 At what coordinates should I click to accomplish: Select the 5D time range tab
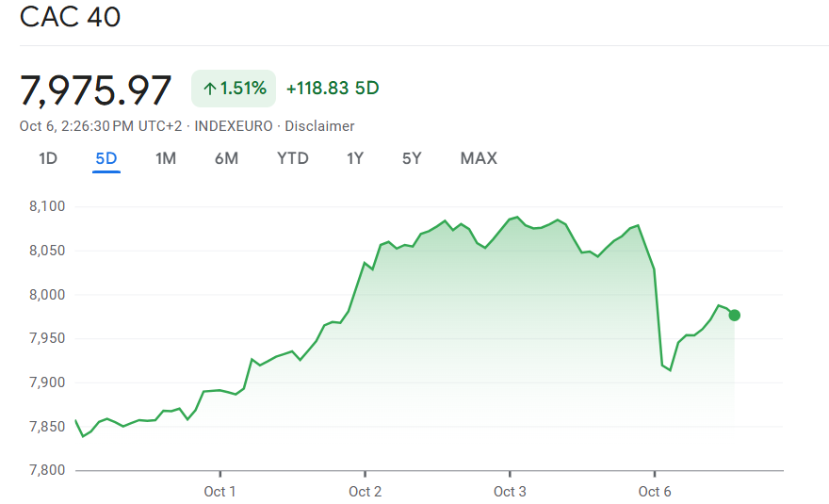(106, 158)
